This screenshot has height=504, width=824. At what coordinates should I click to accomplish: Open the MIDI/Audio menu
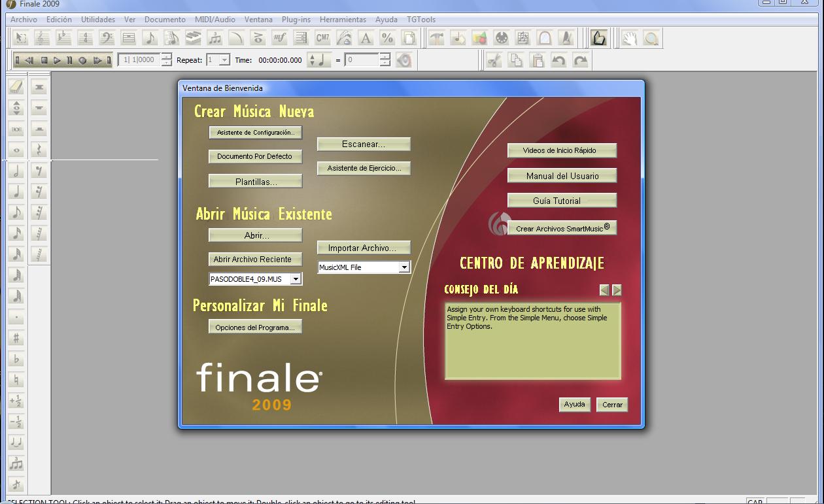(x=215, y=20)
